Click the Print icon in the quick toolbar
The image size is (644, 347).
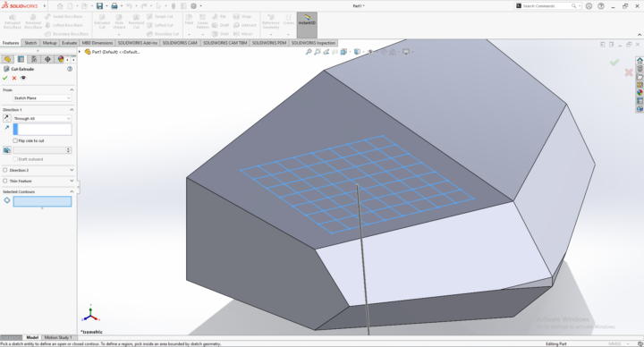coord(114,5)
